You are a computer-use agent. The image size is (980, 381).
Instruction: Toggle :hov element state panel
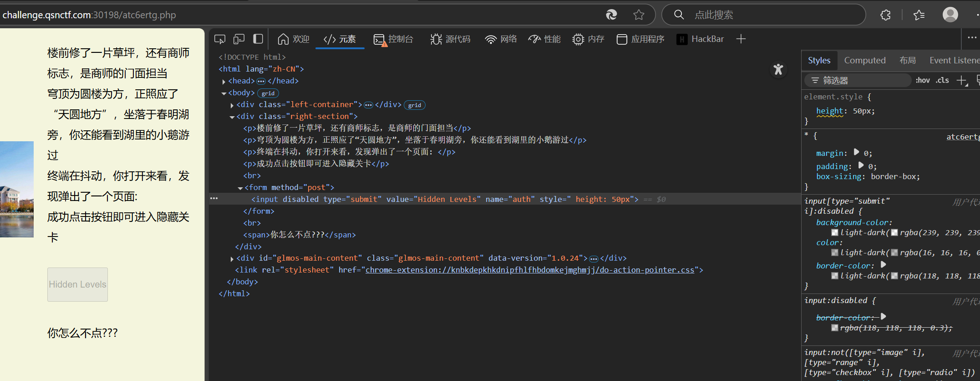(923, 80)
